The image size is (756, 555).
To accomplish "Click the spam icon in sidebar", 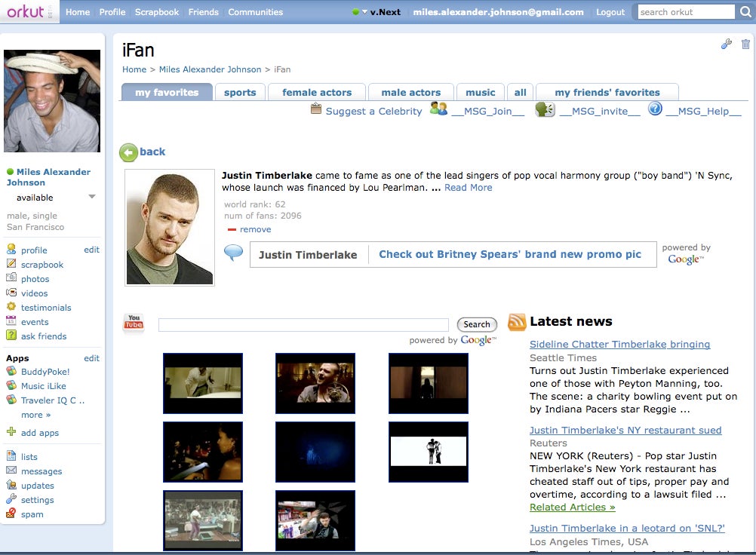I will click(11, 513).
